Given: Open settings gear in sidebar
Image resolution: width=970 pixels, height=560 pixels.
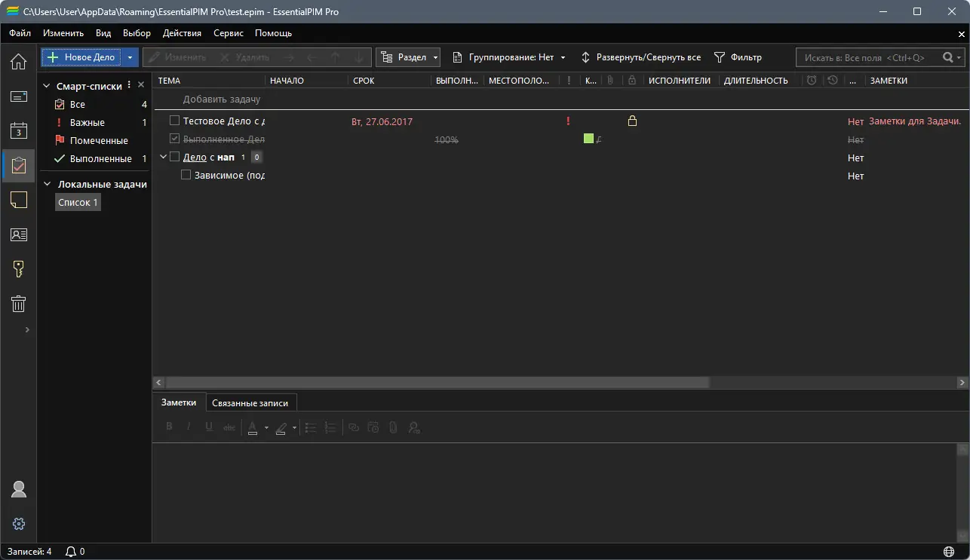Looking at the screenshot, I should 19,524.
